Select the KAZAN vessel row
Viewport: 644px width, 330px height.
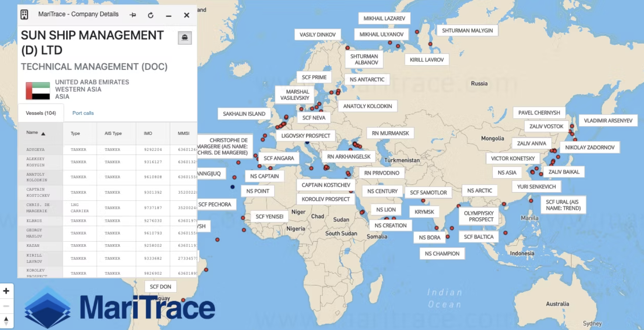[x=107, y=246]
